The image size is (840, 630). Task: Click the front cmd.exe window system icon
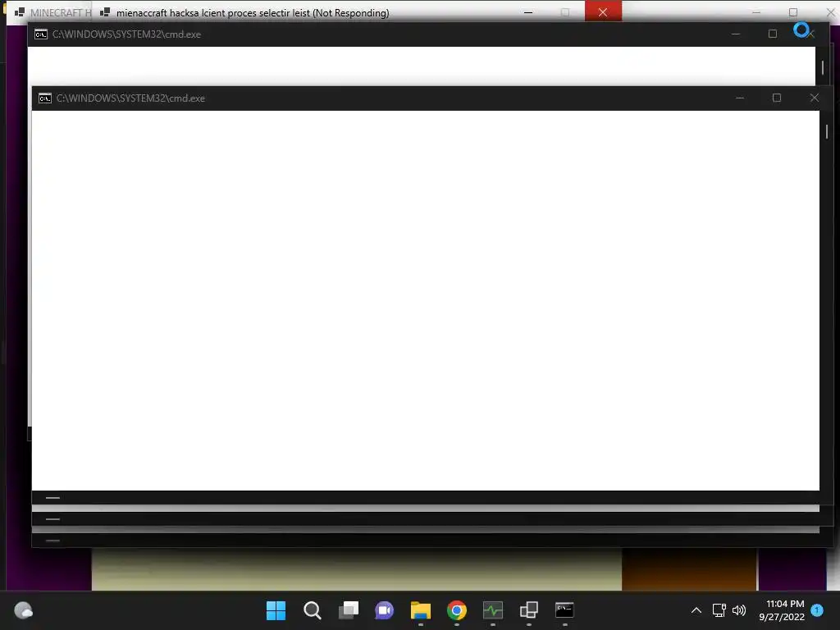pyautogui.click(x=45, y=98)
